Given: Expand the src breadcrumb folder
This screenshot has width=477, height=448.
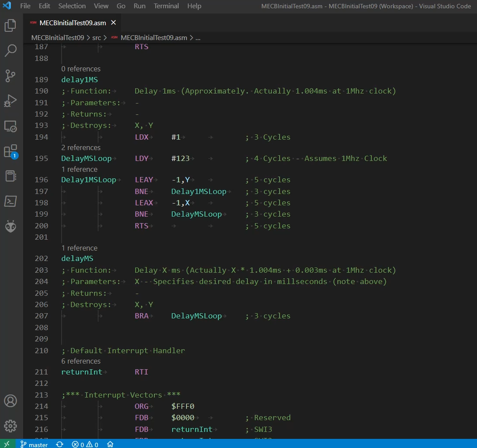Looking at the screenshot, I should point(96,38).
